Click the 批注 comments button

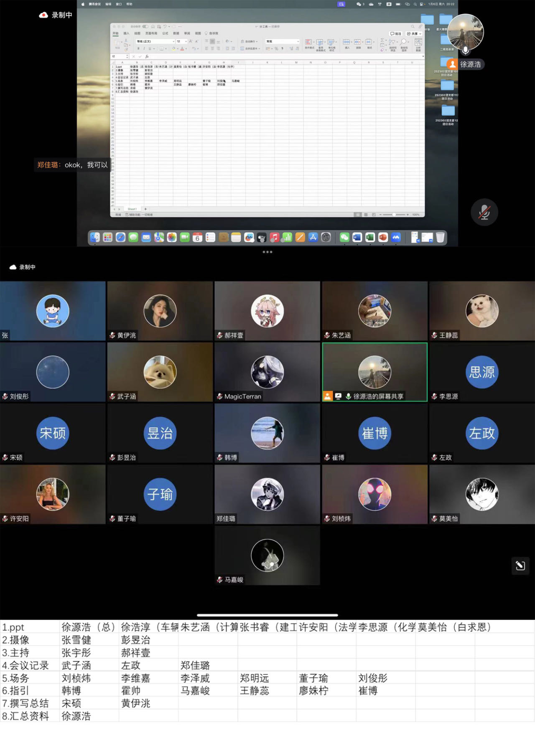point(396,34)
